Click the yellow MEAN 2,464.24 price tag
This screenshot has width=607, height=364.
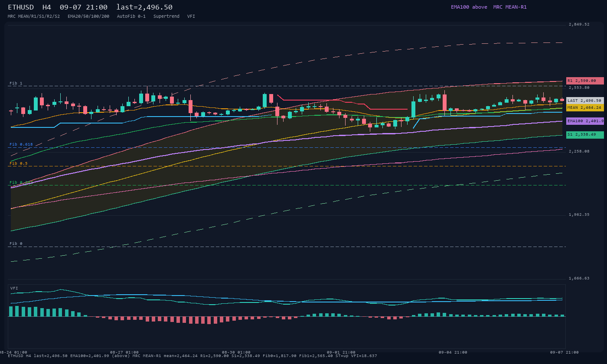point(585,107)
